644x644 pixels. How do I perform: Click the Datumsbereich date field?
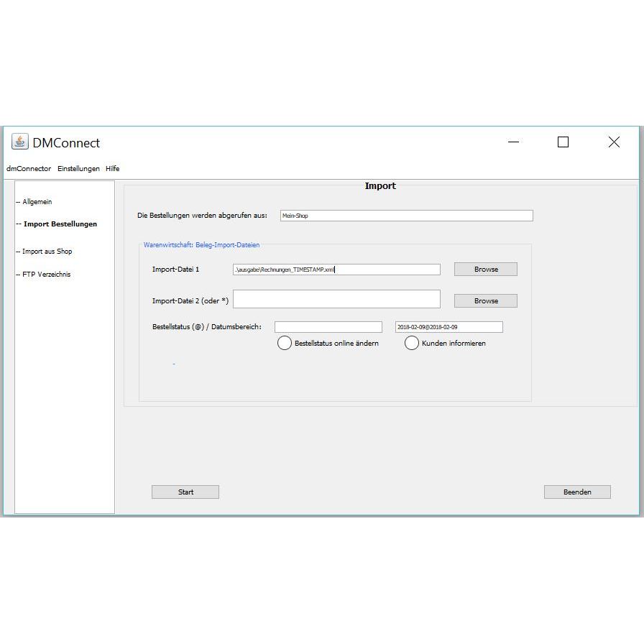click(449, 327)
